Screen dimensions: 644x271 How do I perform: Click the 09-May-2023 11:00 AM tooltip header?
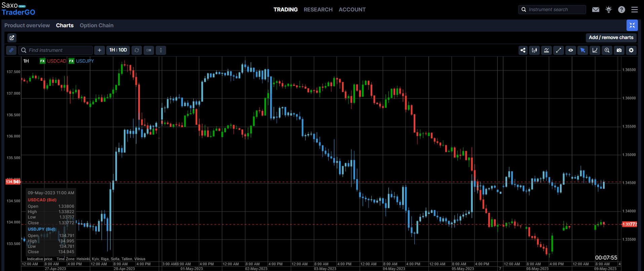pyautogui.click(x=51, y=193)
